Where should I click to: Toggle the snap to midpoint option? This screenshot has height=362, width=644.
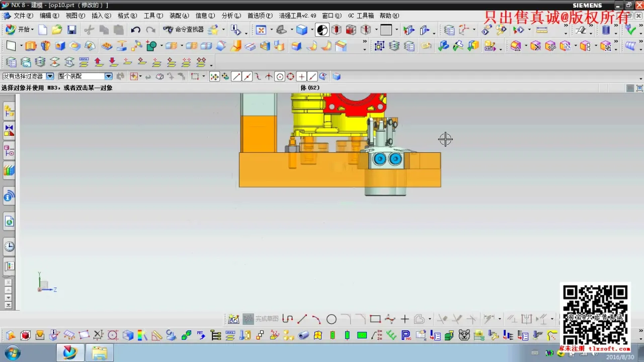pyautogui.click(x=247, y=76)
